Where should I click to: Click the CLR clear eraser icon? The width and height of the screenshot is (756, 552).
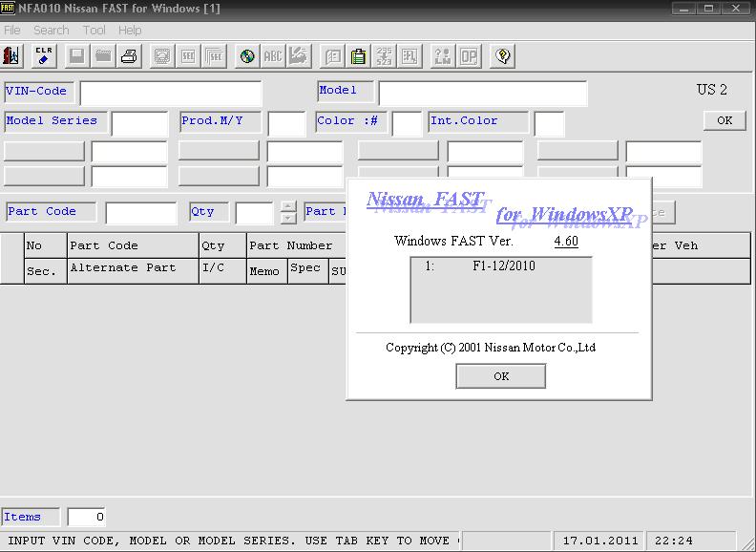click(x=43, y=56)
